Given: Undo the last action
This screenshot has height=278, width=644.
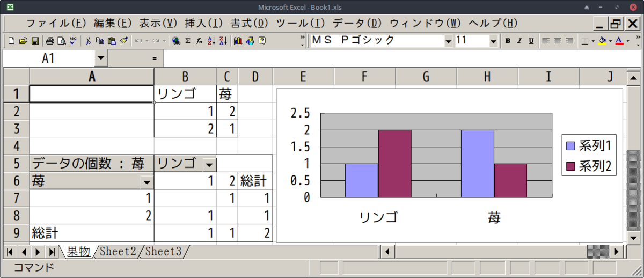Looking at the screenshot, I should click(138, 41).
